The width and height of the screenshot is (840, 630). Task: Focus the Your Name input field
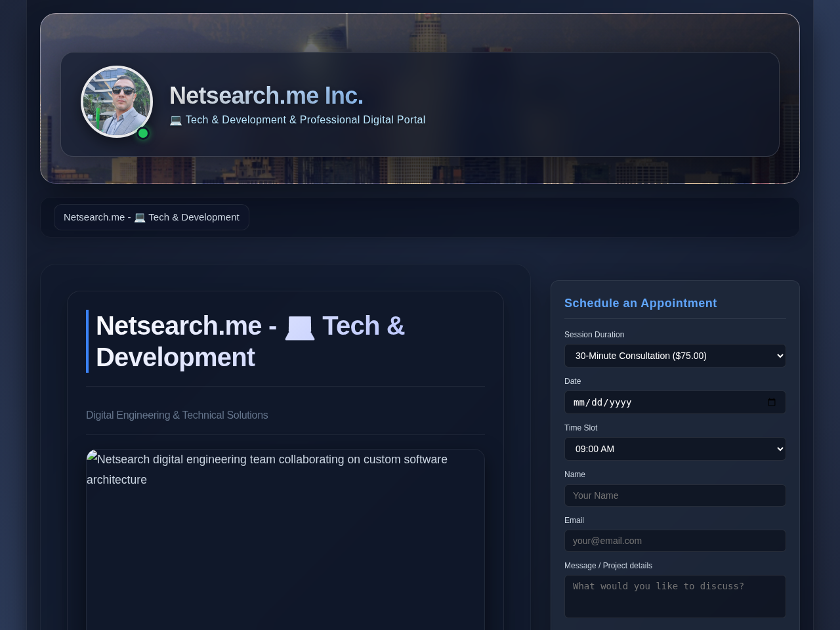pos(675,495)
